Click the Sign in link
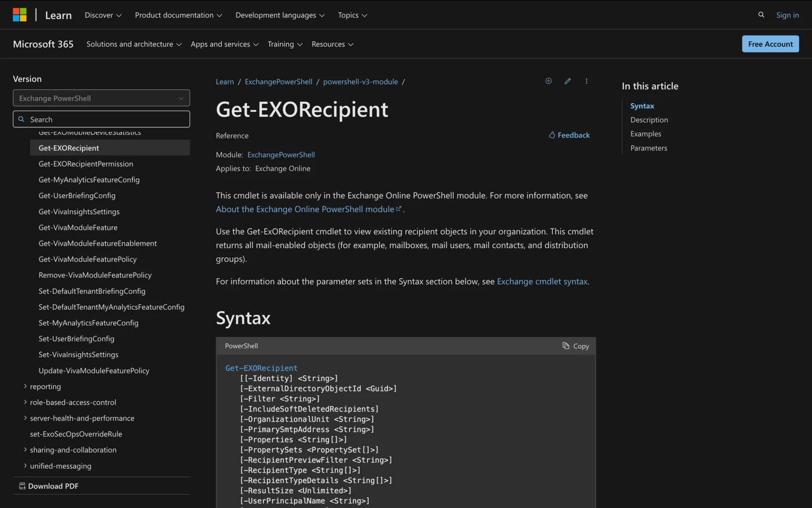 click(x=787, y=15)
